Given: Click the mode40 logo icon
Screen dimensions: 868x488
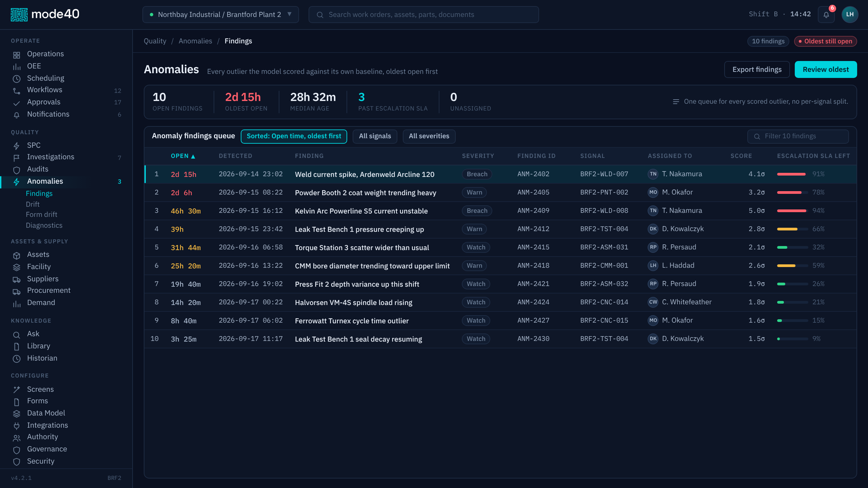Looking at the screenshot, I should point(19,15).
